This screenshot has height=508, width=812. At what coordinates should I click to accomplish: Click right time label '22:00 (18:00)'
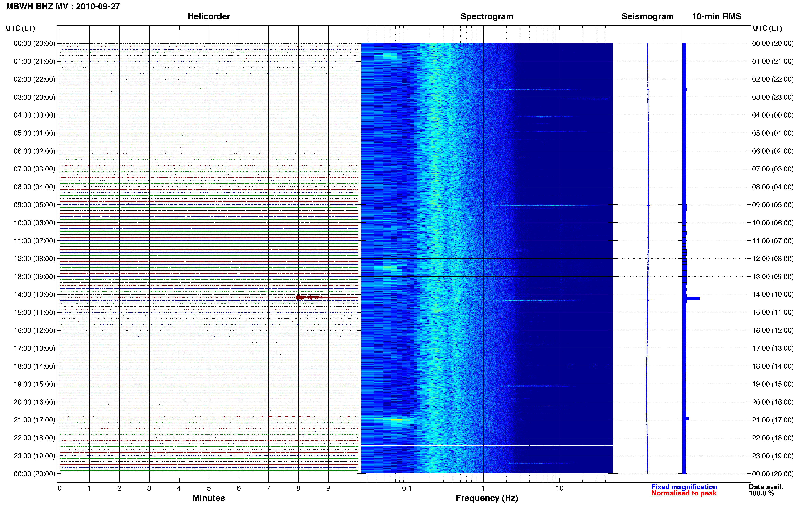click(x=773, y=438)
